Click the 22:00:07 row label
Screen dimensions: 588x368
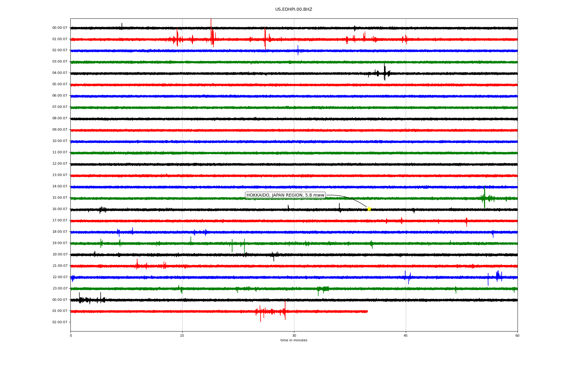(60, 277)
